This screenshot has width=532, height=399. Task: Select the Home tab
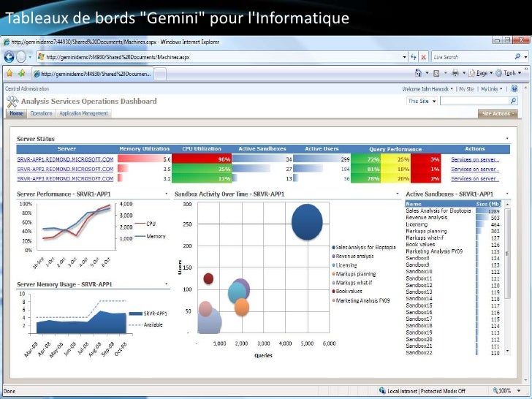click(x=16, y=113)
